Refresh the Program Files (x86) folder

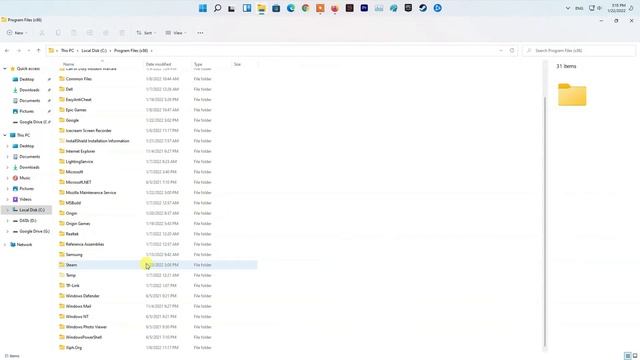512,51
